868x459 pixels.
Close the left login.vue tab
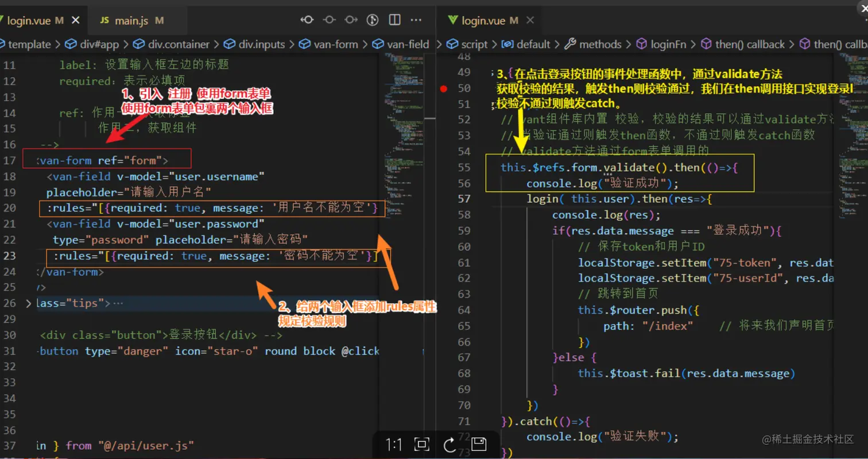[76, 21]
